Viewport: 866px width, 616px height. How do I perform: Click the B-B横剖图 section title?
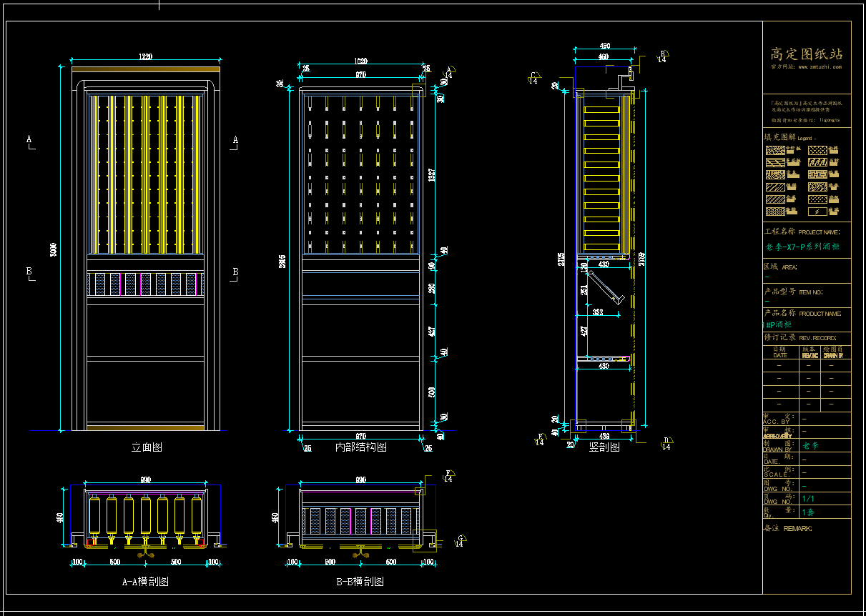(360, 582)
